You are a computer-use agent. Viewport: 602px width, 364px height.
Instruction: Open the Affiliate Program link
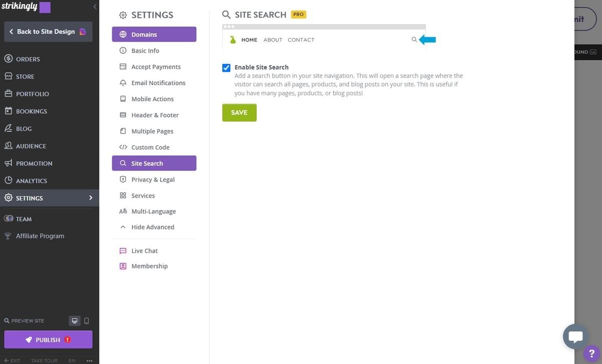point(40,236)
